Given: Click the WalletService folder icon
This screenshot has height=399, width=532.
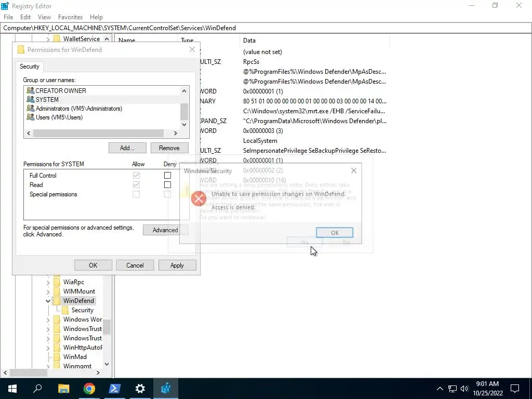Looking at the screenshot, I should tap(57, 38).
